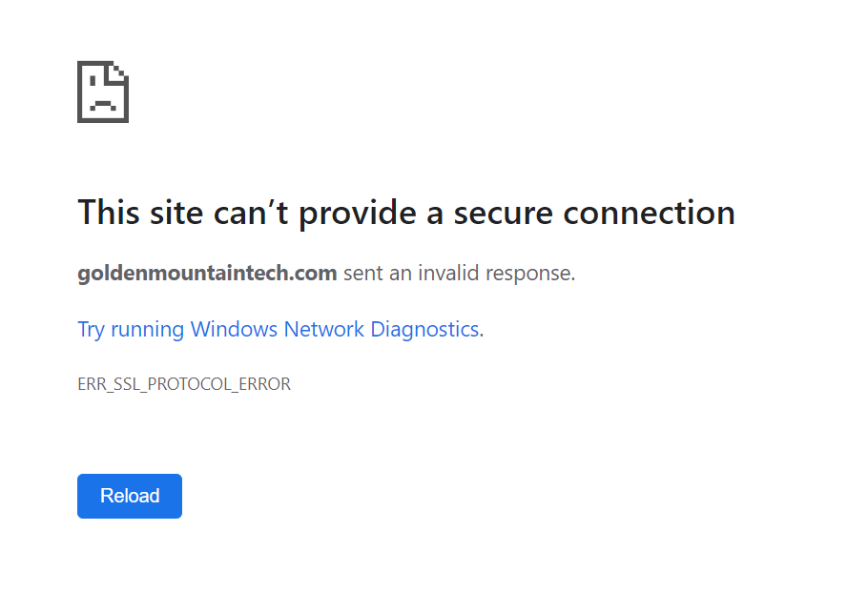This screenshot has width=868, height=613.
Task: Tap the pixelated frowning page icon
Action: tap(103, 92)
